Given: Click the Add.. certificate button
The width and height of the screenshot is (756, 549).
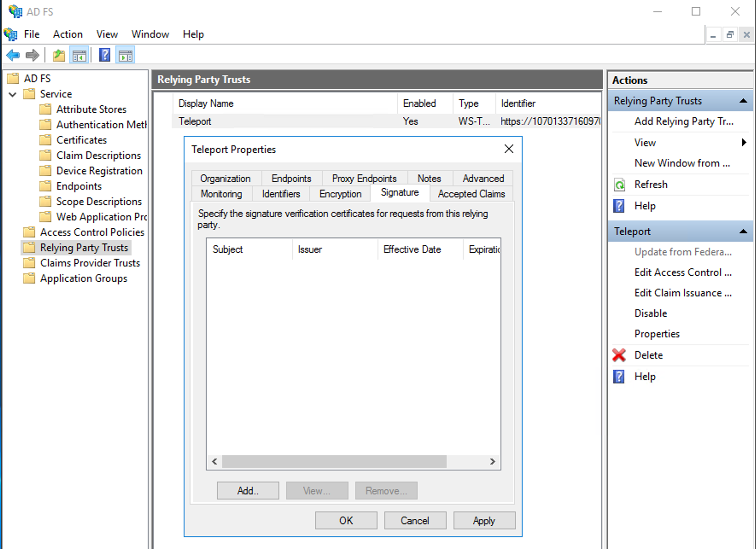Looking at the screenshot, I should point(248,491).
